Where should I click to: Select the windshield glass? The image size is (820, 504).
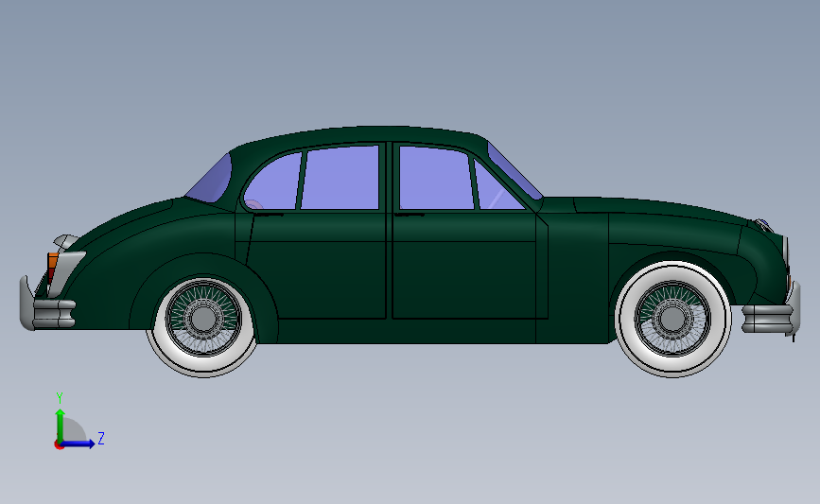(514, 170)
